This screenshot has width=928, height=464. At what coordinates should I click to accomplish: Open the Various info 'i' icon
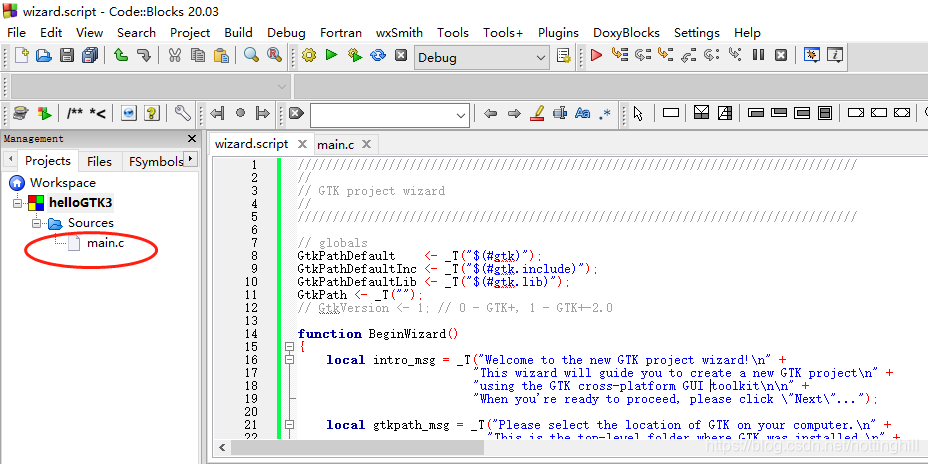tap(835, 56)
